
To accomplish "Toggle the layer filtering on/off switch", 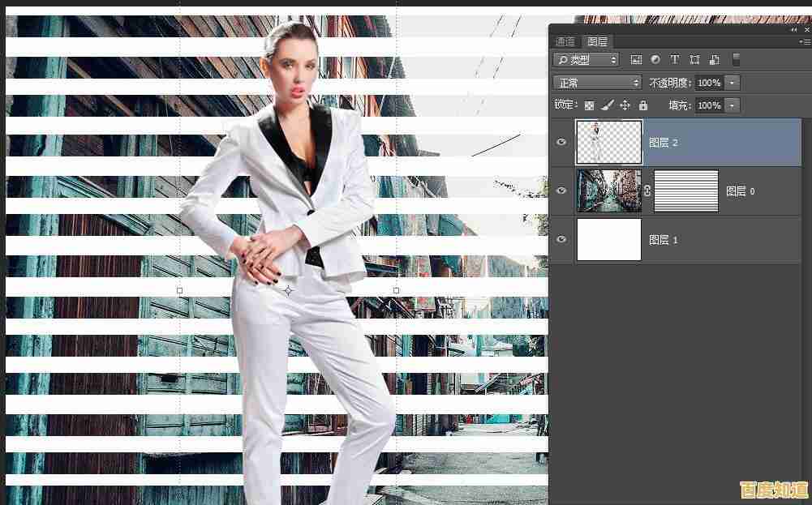I will point(736,60).
